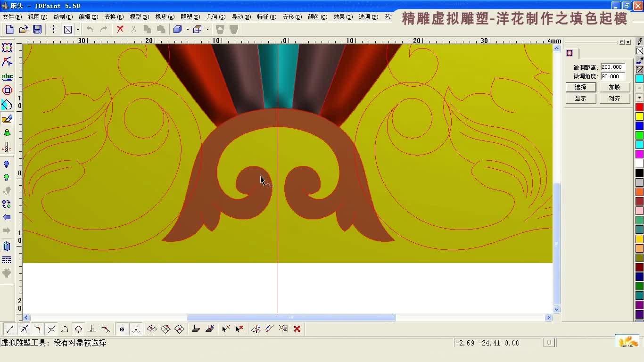Click the 加锁 button
This screenshot has width=644, height=362.
[x=614, y=87]
